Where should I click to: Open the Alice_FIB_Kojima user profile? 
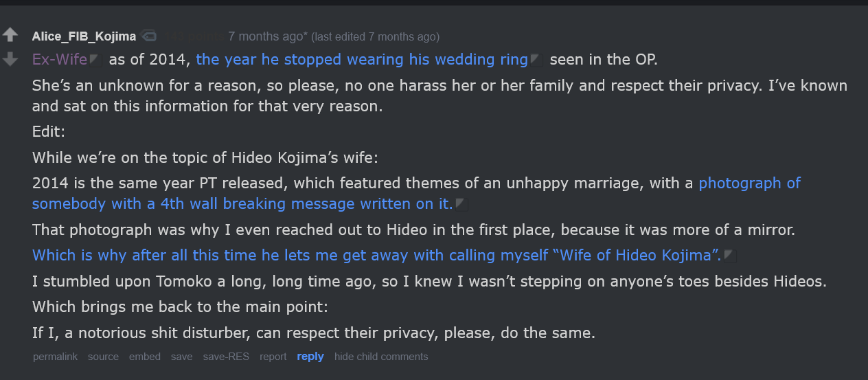pyautogui.click(x=84, y=36)
